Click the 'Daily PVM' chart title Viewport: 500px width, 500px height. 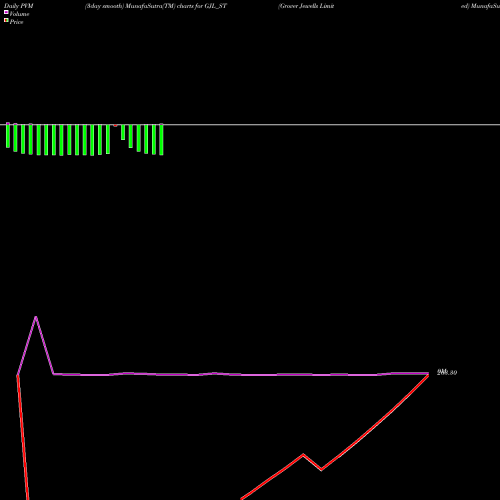(19, 6)
